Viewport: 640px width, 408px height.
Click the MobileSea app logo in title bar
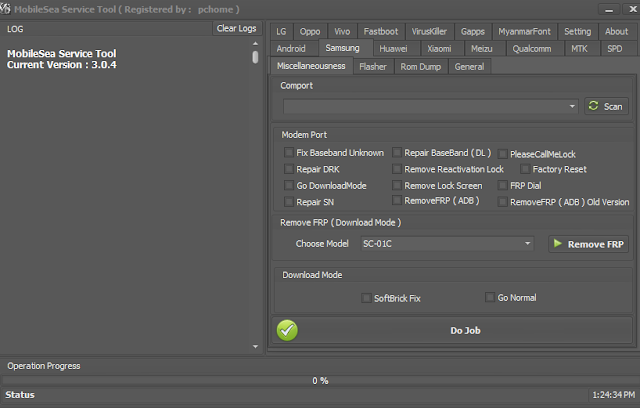tap(5, 8)
